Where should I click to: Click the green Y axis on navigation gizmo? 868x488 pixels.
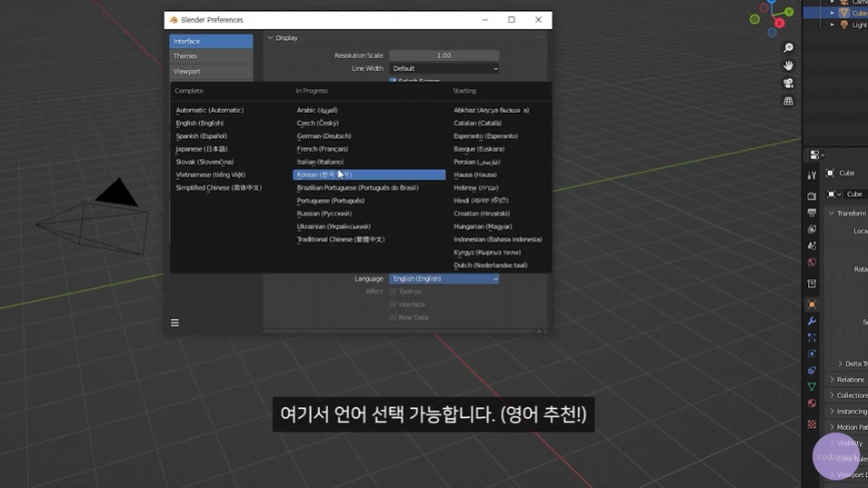point(789,12)
